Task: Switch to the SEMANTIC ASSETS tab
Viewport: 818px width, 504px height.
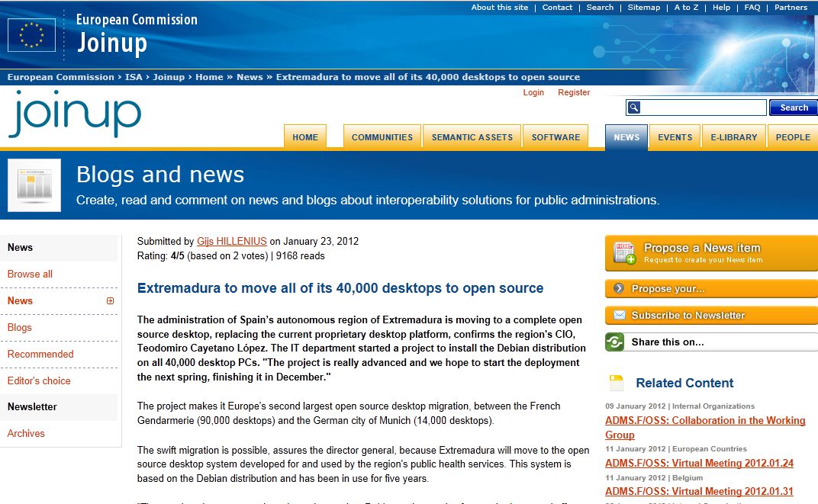Action: (x=472, y=137)
